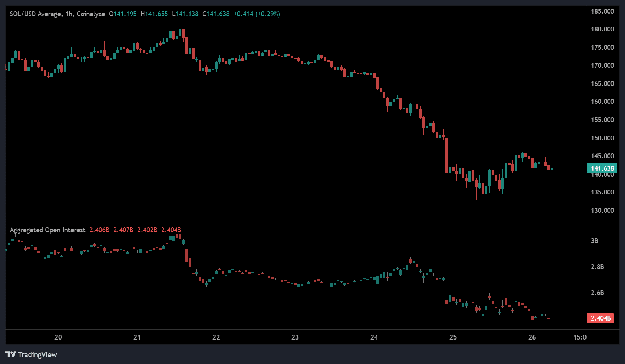This screenshot has height=364, width=625.
Task: Click the 155.000 price scale label
Action: point(602,120)
